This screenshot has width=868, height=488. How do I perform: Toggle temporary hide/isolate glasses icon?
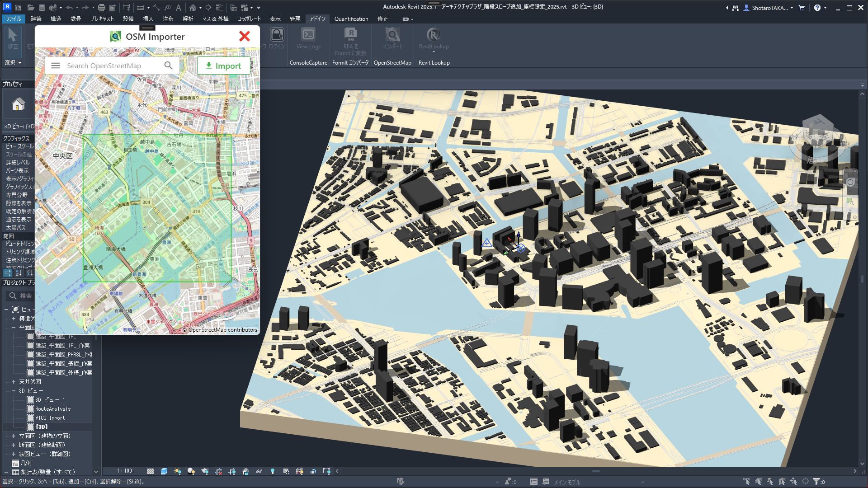(259, 471)
